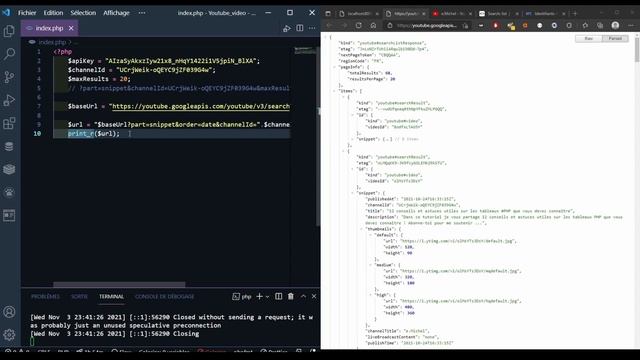Viewport: 640px width, 360px height.
Task: Switch JSON viewer to Parsed
Action: pos(615,38)
